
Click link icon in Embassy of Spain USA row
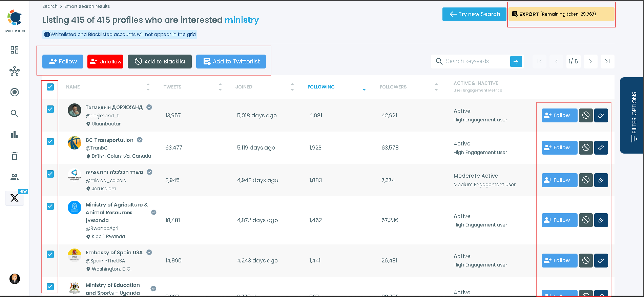point(601,260)
